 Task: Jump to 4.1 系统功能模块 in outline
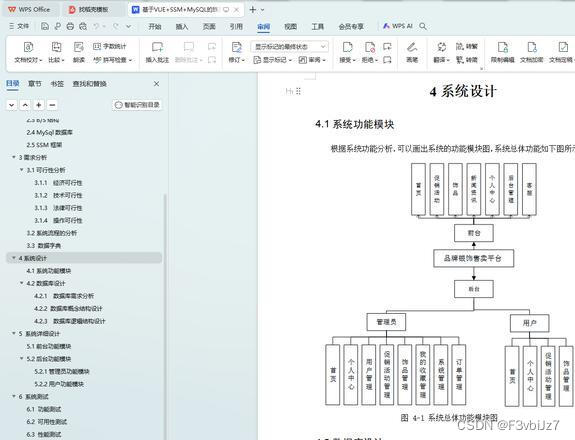pyautogui.click(x=49, y=271)
